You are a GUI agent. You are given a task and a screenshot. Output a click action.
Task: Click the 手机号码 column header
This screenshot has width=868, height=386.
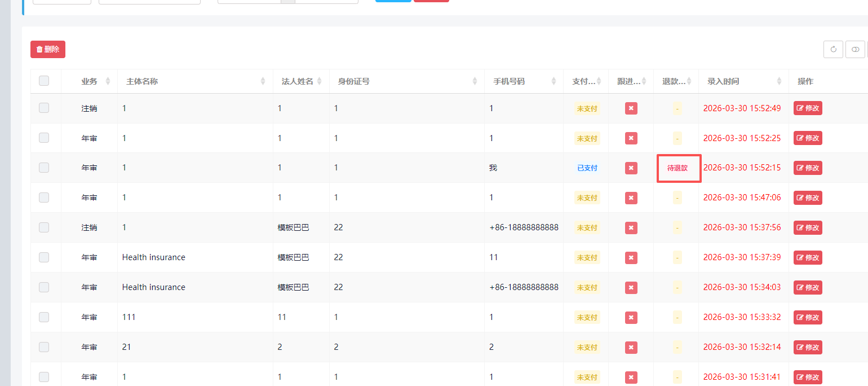[509, 81]
